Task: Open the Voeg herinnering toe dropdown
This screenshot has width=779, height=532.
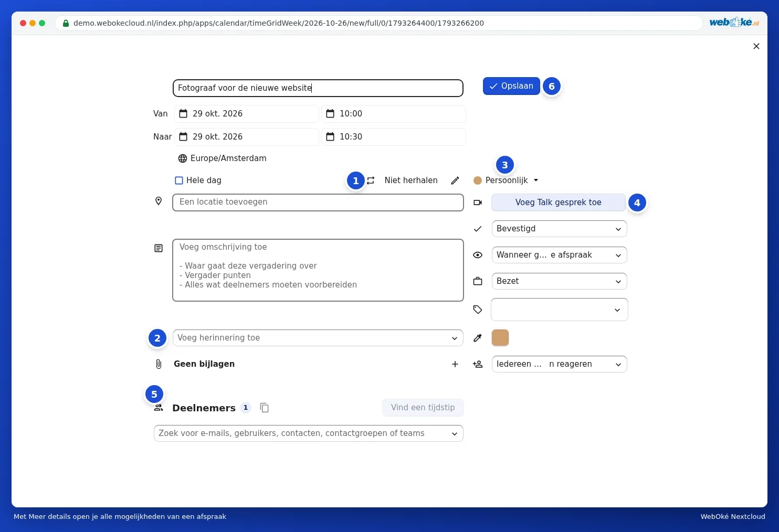Action: coord(318,338)
